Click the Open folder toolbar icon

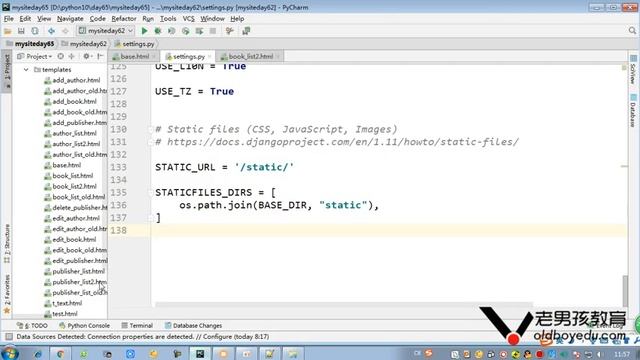coord(8,31)
